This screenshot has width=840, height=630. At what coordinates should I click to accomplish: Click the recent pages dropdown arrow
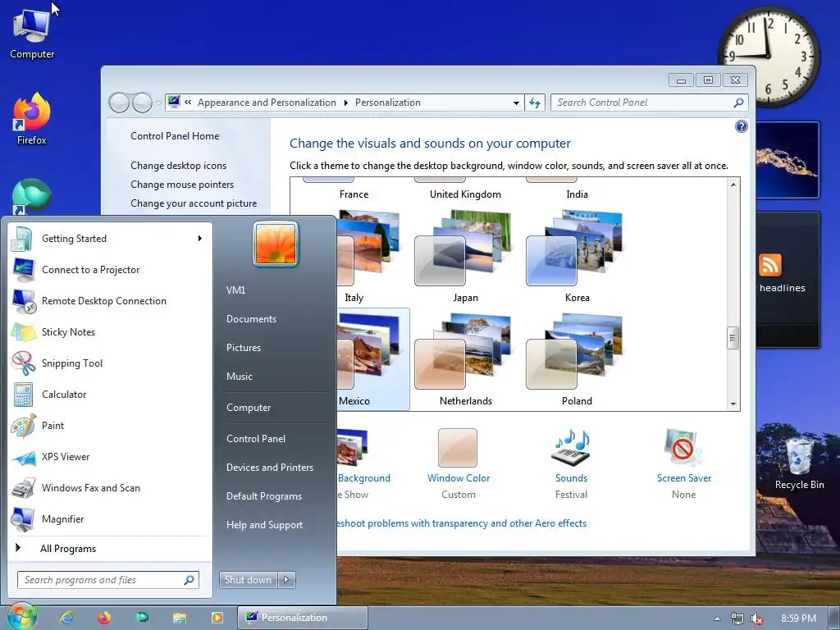click(x=158, y=103)
